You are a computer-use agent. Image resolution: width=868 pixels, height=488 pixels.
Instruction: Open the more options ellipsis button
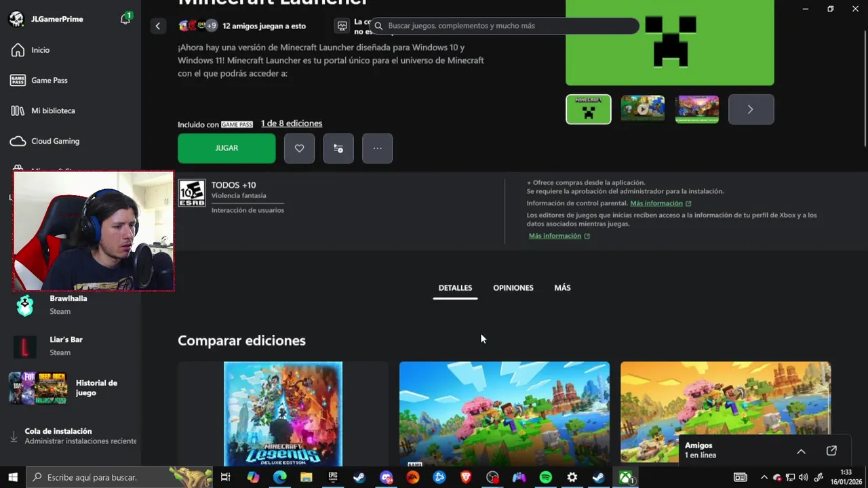378,148
